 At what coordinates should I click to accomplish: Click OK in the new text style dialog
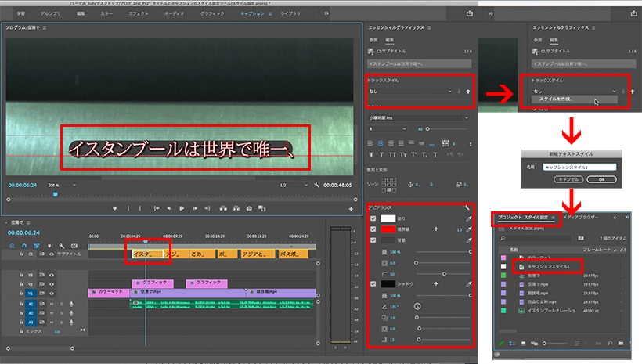coord(601,179)
